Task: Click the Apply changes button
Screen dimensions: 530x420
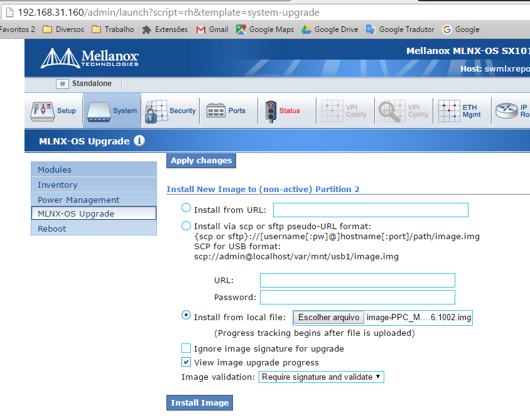Action: pyautogui.click(x=201, y=161)
